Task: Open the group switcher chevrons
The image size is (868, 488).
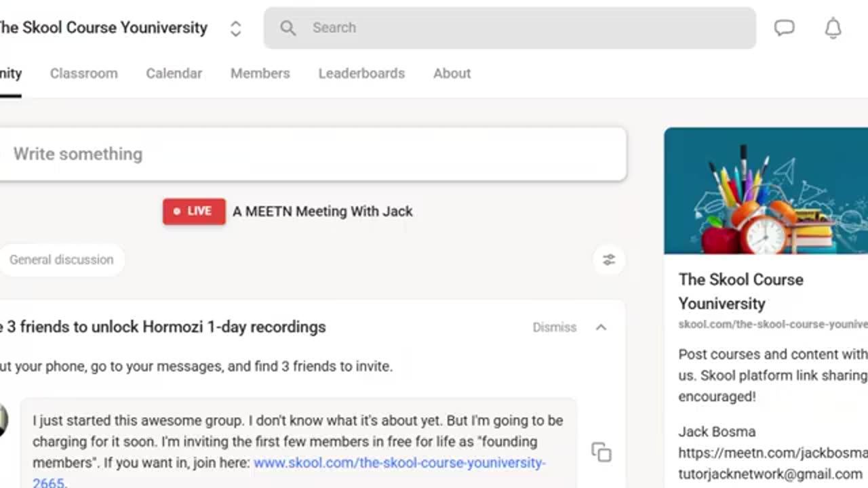Action: [x=235, y=28]
